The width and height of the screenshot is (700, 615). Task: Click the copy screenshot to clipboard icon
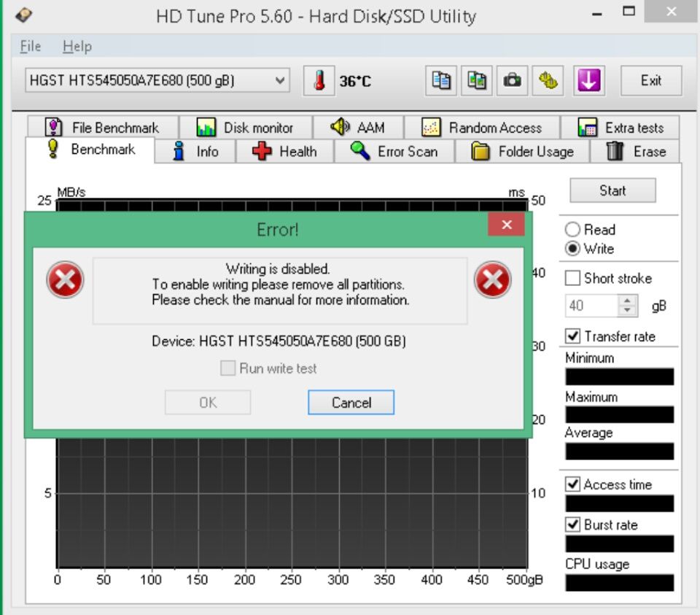point(476,81)
